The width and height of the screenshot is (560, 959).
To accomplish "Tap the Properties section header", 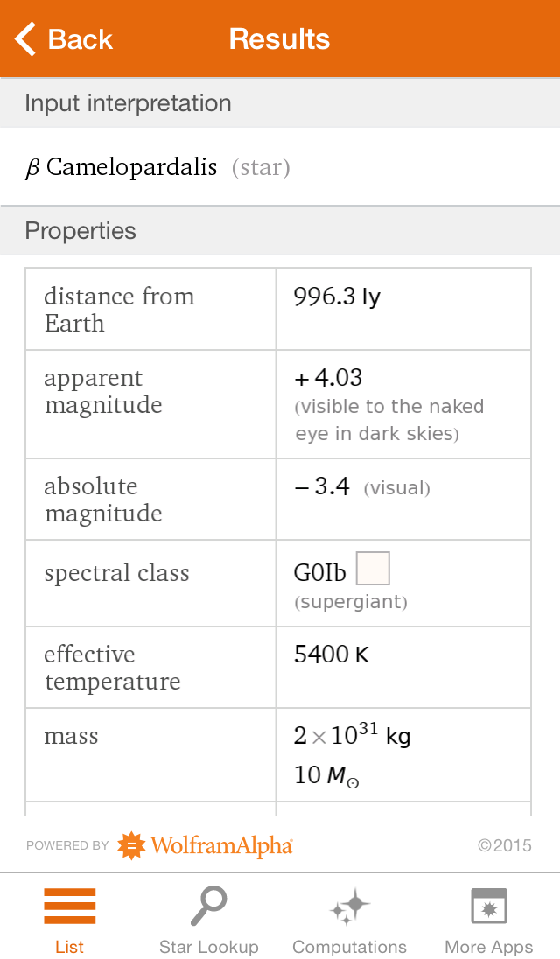I will click(x=80, y=231).
